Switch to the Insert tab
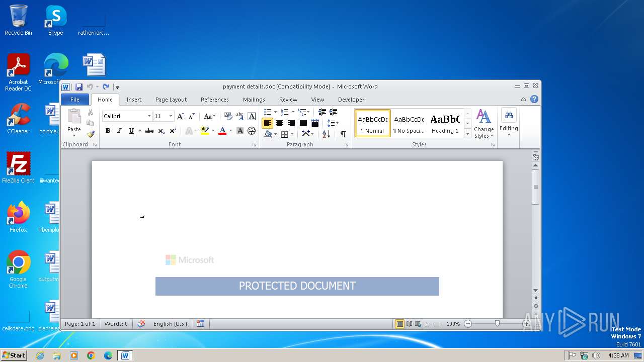 (x=134, y=100)
